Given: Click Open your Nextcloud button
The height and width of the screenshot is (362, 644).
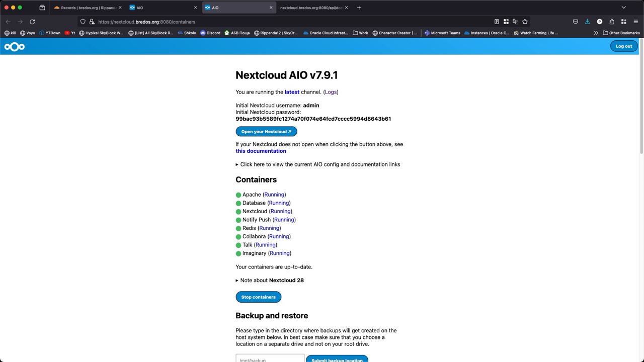Looking at the screenshot, I should pos(266,132).
